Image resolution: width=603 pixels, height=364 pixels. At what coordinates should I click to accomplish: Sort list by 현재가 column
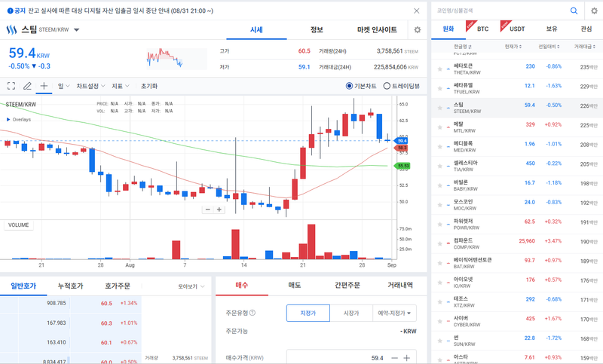pyautogui.click(x=513, y=47)
